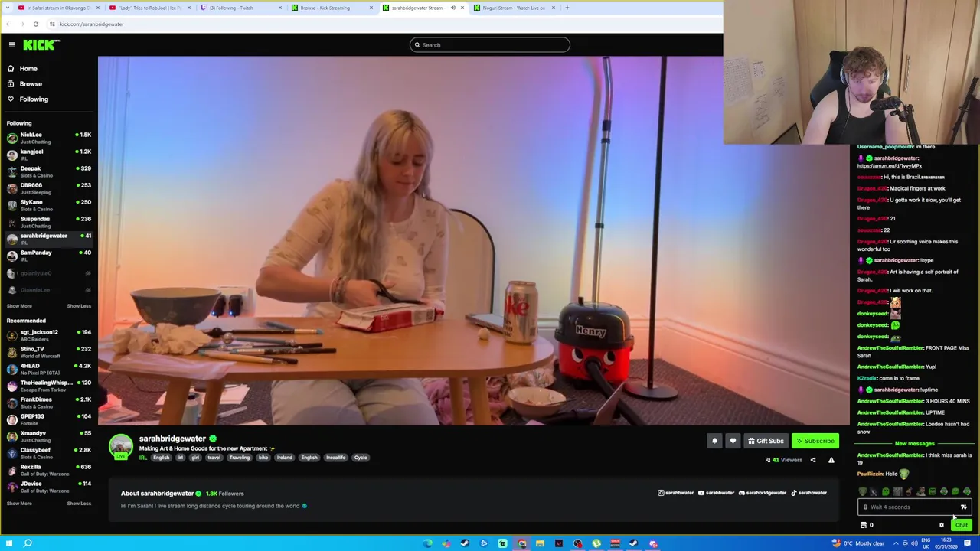Image resolution: width=980 pixels, height=551 pixels.
Task: Click weather Mostly clear in taskbar
Action: click(857, 544)
